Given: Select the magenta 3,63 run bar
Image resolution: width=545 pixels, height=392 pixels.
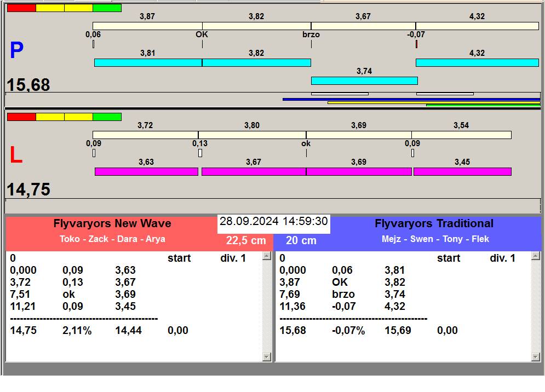Looking at the screenshot, I should (x=146, y=171).
